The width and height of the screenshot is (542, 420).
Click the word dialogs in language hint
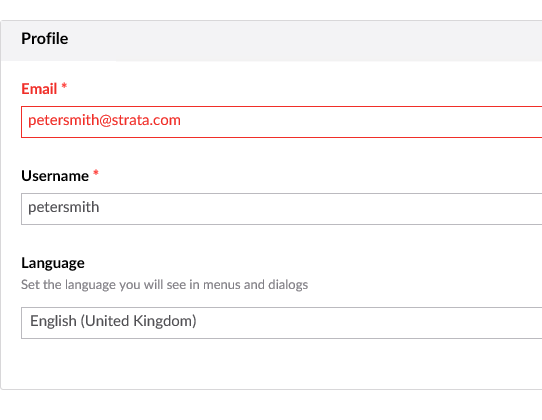288,284
